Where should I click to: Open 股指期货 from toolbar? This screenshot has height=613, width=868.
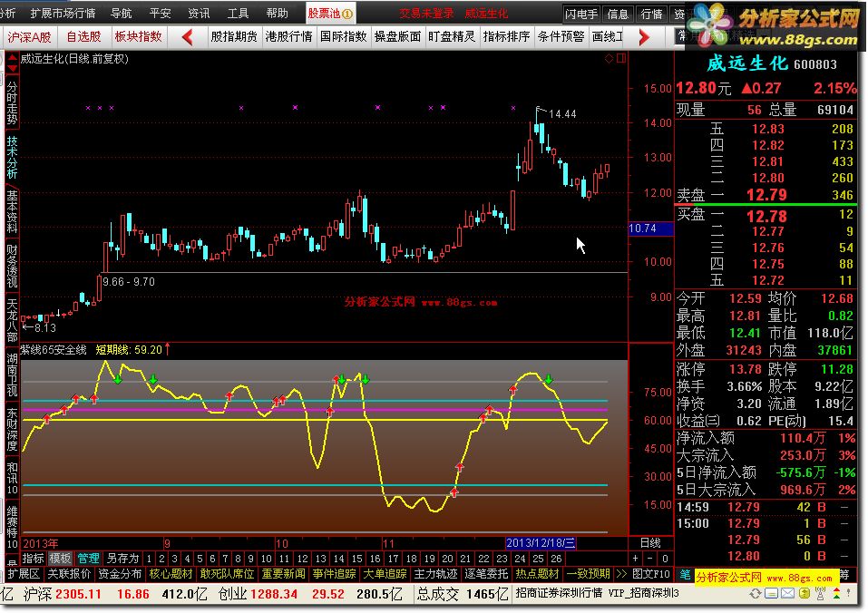pos(234,37)
